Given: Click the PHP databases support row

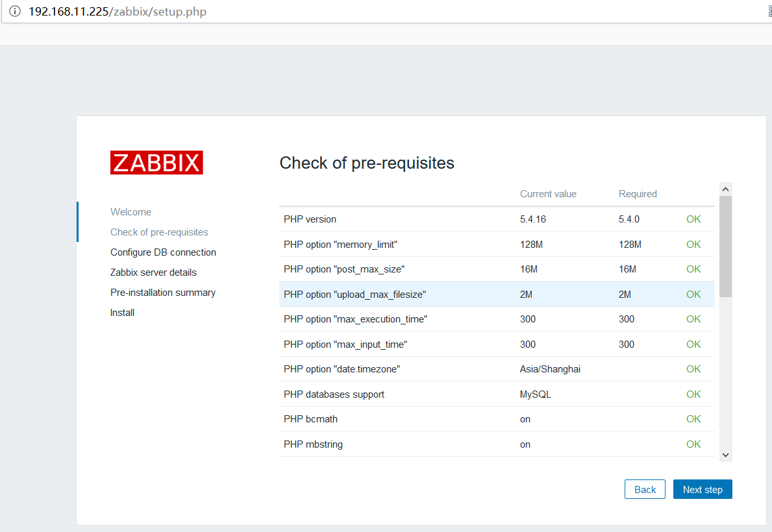Looking at the screenshot, I should click(497, 394).
